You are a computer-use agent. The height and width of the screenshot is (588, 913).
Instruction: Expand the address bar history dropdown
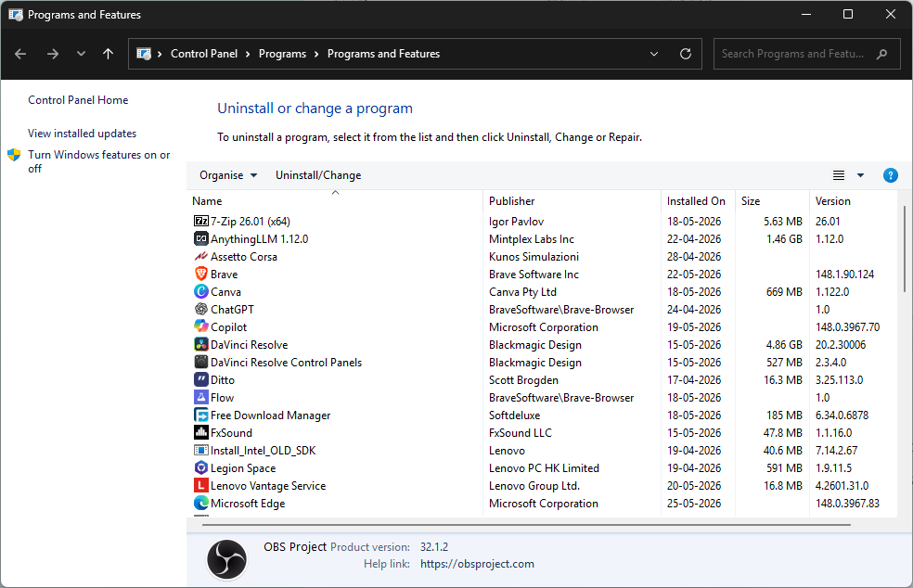click(654, 54)
